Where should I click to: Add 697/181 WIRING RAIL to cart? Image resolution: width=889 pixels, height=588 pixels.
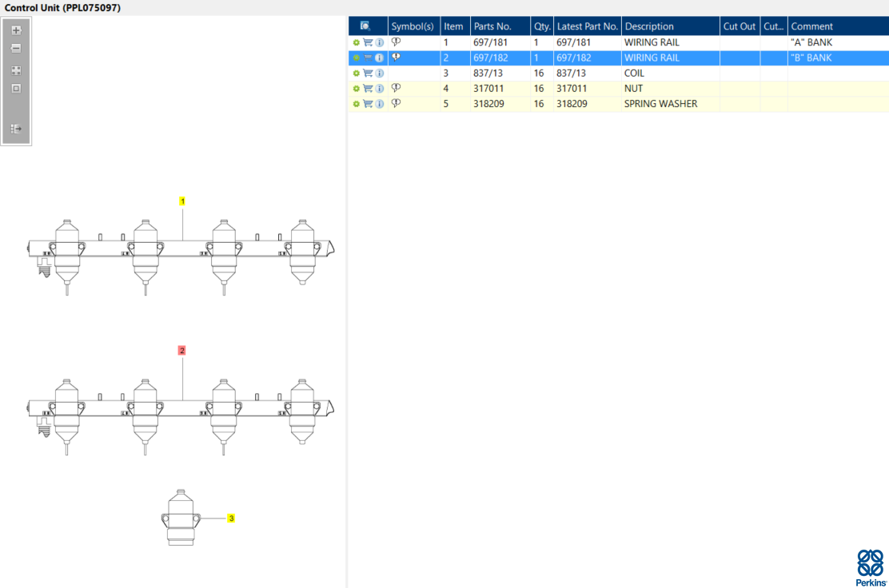pos(368,42)
